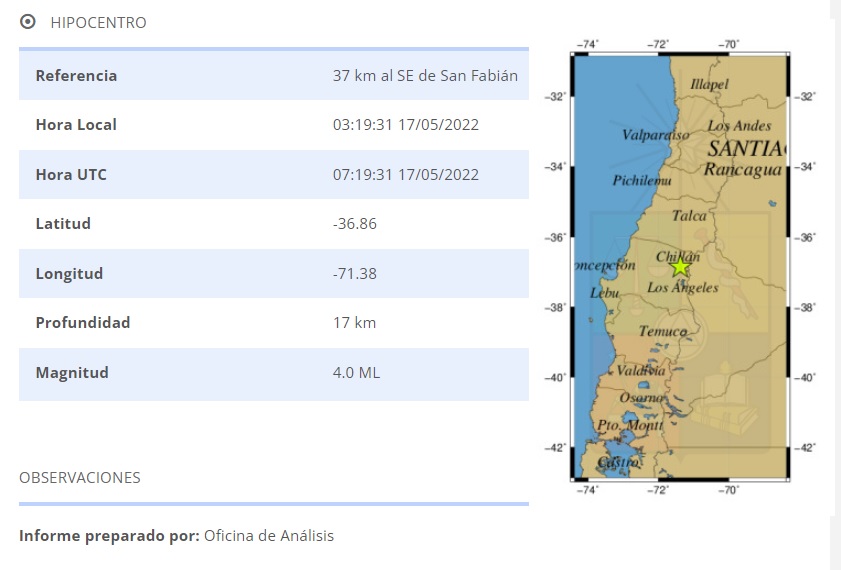Click Pto. Montt label on the map

(x=630, y=425)
